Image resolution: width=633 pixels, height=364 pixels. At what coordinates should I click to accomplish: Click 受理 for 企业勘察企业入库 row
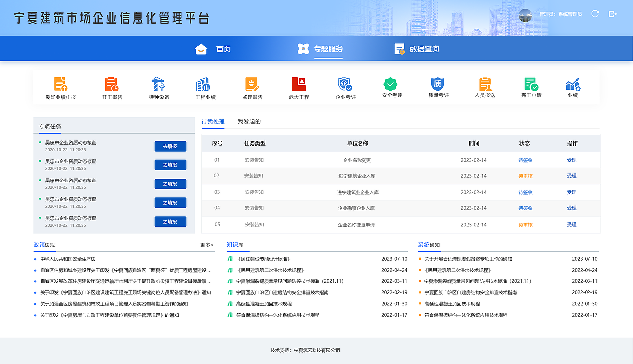point(572,208)
